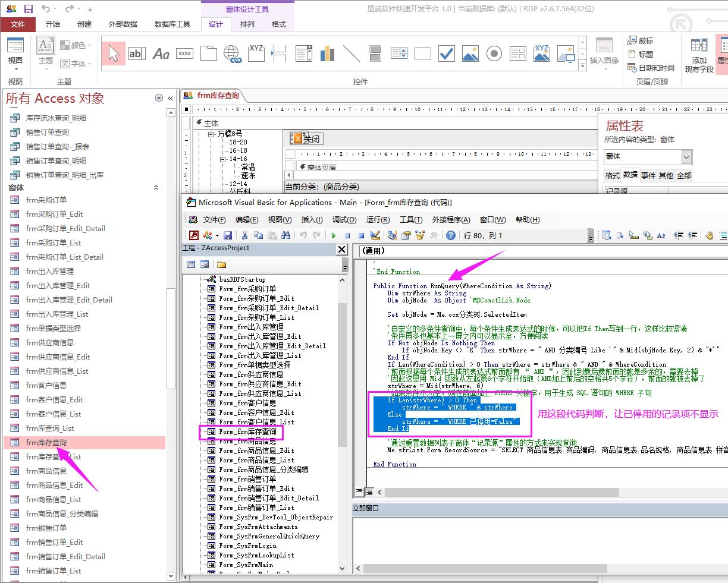Image resolution: width=728 pixels, height=583 pixels.
Task: Select the Label (Aa) control
Action: point(161,54)
